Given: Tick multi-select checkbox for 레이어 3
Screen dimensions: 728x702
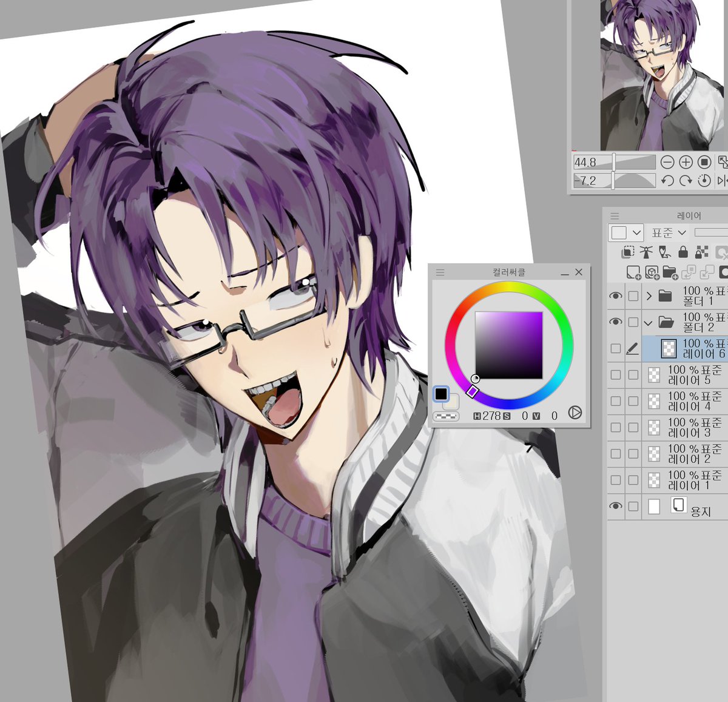Looking at the screenshot, I should (x=633, y=427).
